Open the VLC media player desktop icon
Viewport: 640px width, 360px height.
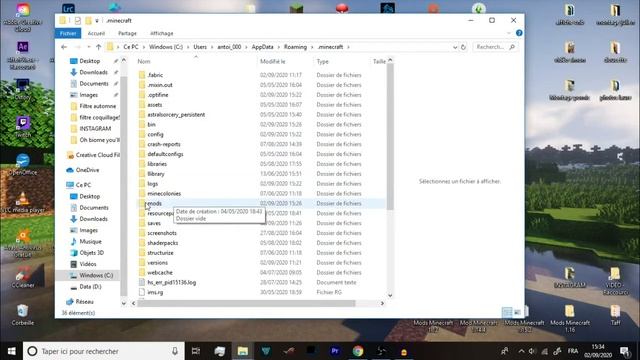23,202
